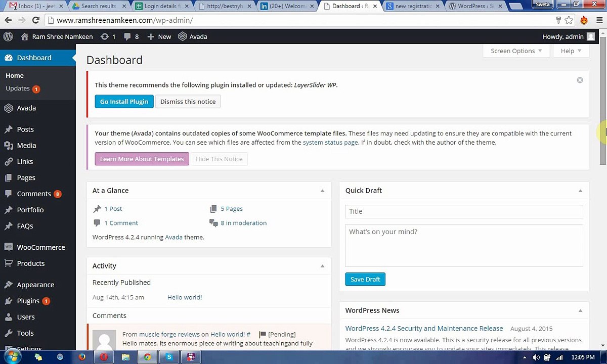Open the New content menu
The image size is (607, 364).
click(x=159, y=36)
